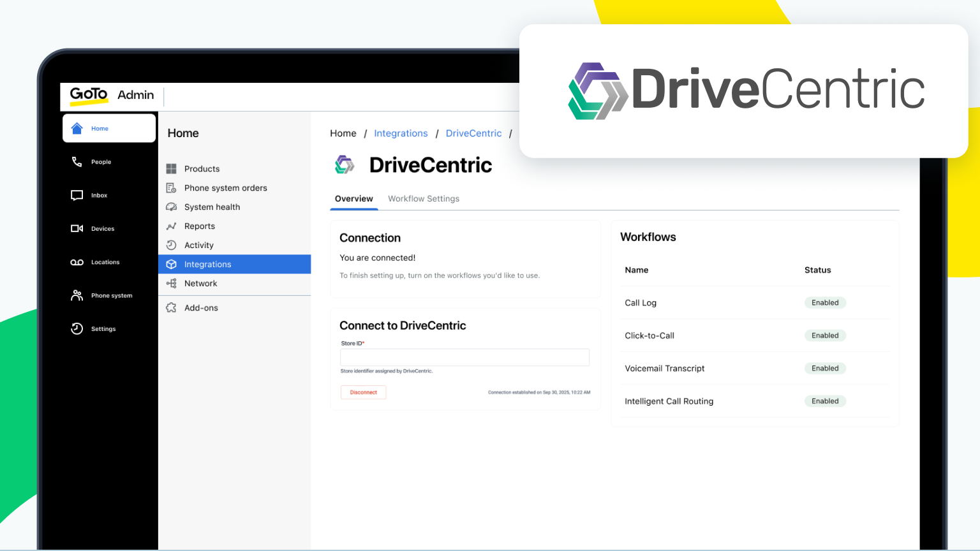
Task: Click the DriveCentric logo beside the page title
Action: [x=345, y=165]
